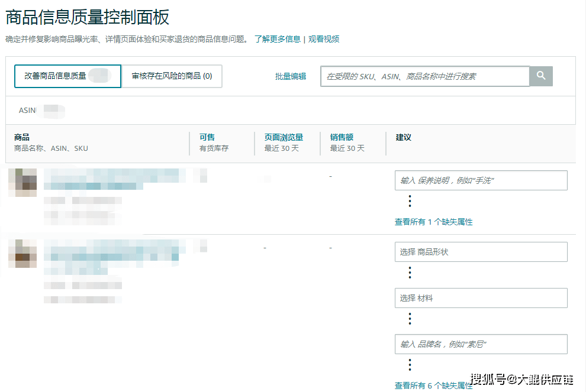Click the 观看视频 link

pyautogui.click(x=324, y=39)
